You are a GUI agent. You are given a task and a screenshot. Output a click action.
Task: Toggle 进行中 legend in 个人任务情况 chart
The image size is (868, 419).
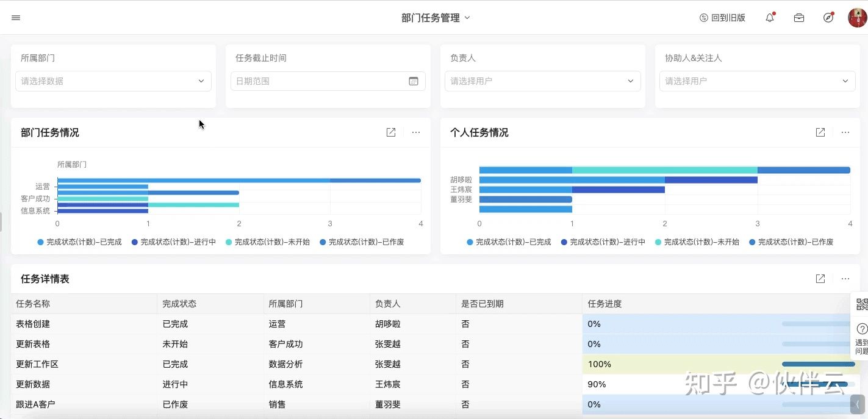coord(603,242)
